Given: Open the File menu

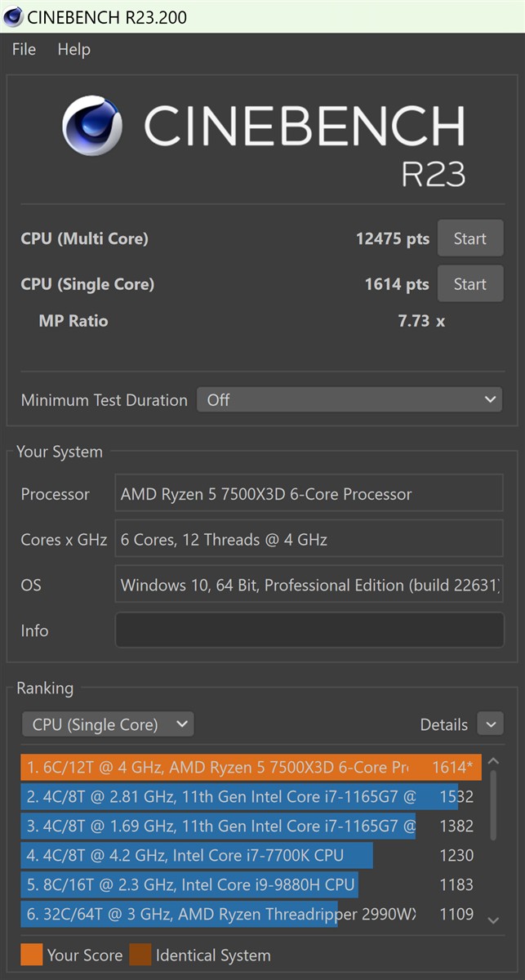Looking at the screenshot, I should (24, 50).
